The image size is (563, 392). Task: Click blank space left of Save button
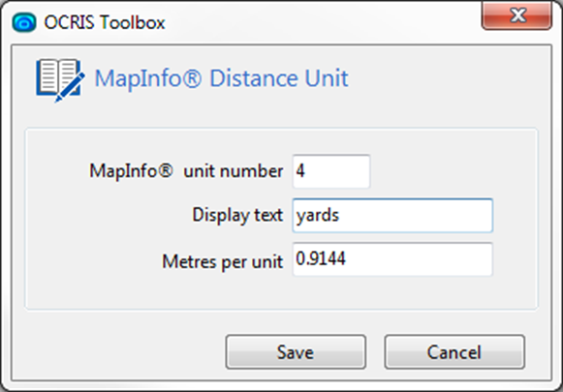pyautogui.click(x=118, y=351)
